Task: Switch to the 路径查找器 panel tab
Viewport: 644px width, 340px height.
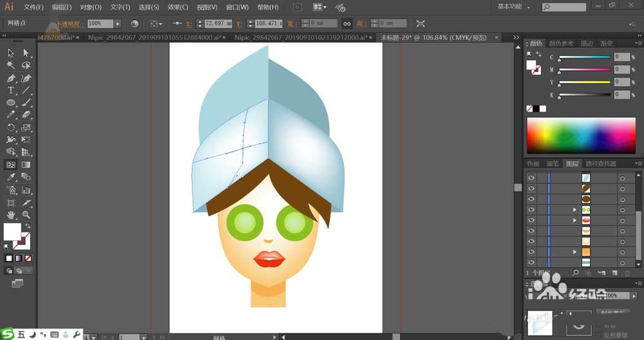Action: click(601, 164)
